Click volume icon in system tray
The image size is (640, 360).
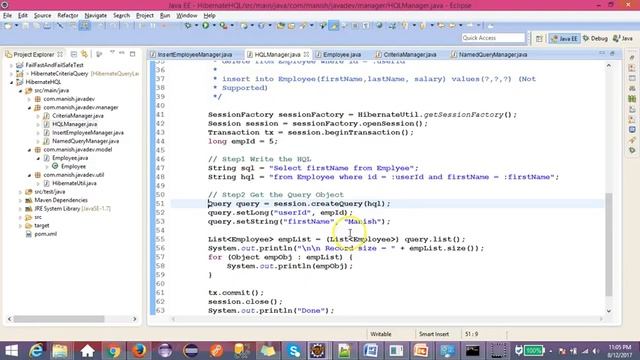point(596,351)
